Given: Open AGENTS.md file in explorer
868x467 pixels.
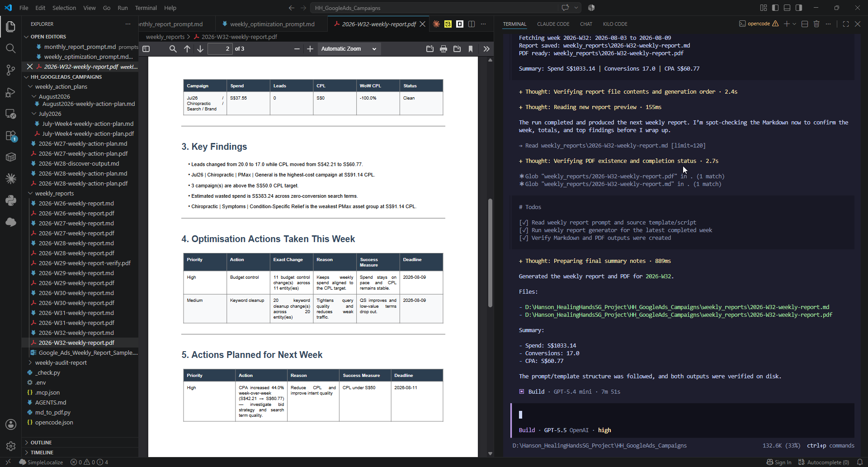Looking at the screenshot, I should tap(80, 402).
